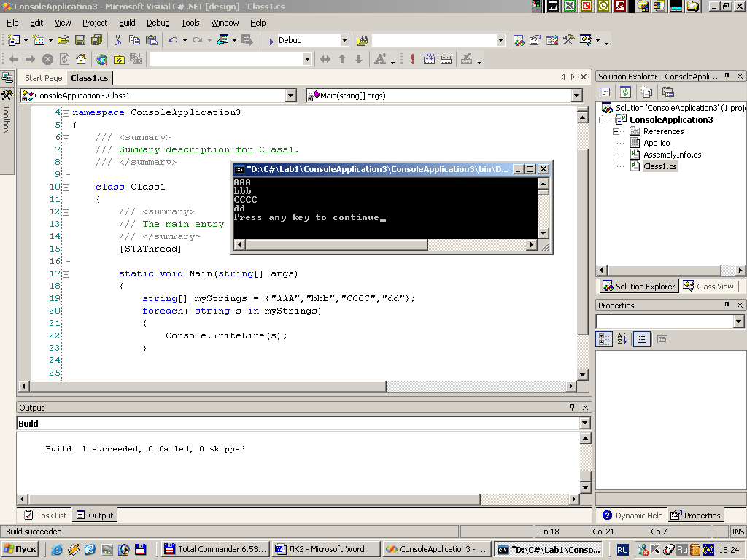747x560 pixels.
Task: Toggle the Properties panel auto-hide pin
Action: click(x=727, y=306)
